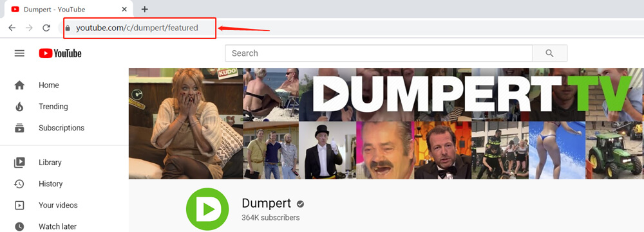Open a new browser tab
This screenshot has height=232, width=644.
[144, 9]
